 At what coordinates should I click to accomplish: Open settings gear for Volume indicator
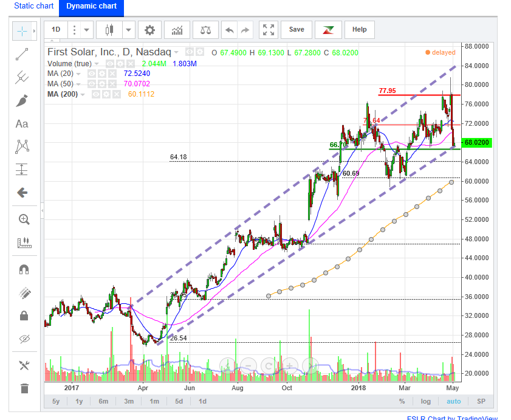click(x=120, y=64)
